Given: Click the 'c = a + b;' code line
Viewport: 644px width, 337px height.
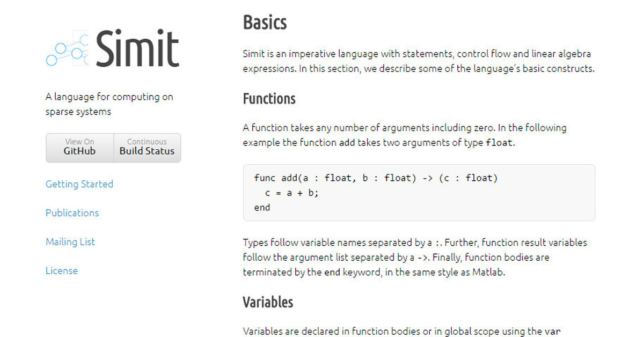Looking at the screenshot, I should pyautogui.click(x=292, y=193).
